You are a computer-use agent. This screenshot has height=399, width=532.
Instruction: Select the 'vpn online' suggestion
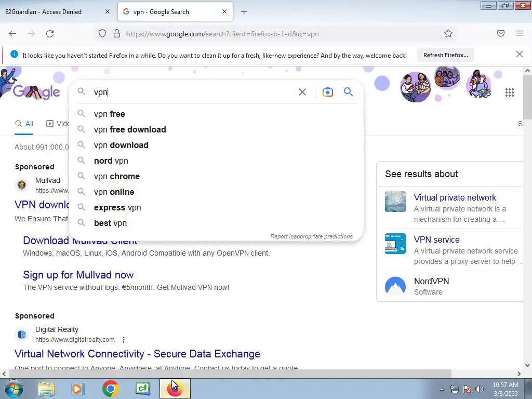[x=217, y=192]
